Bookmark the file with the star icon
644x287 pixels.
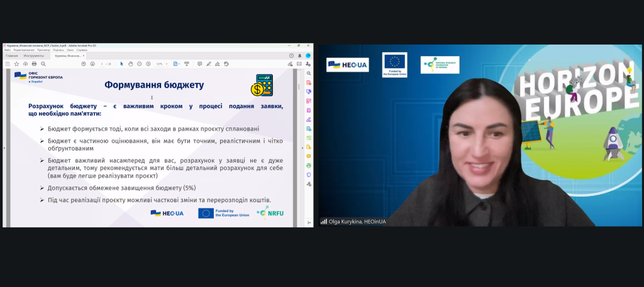click(x=18, y=63)
